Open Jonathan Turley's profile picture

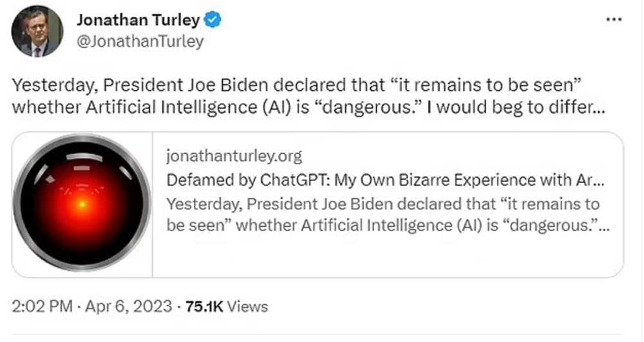37,30
